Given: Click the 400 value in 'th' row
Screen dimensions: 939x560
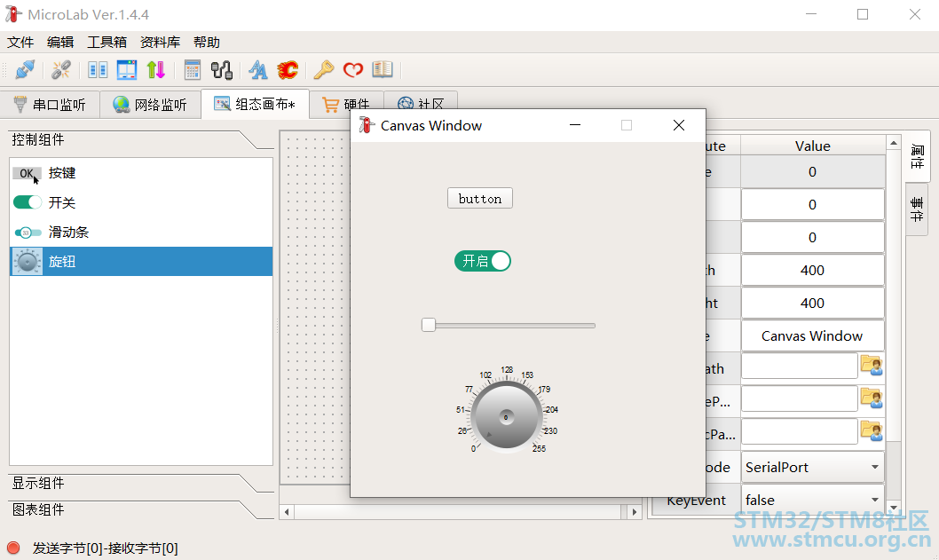Looking at the screenshot, I should [813, 270].
